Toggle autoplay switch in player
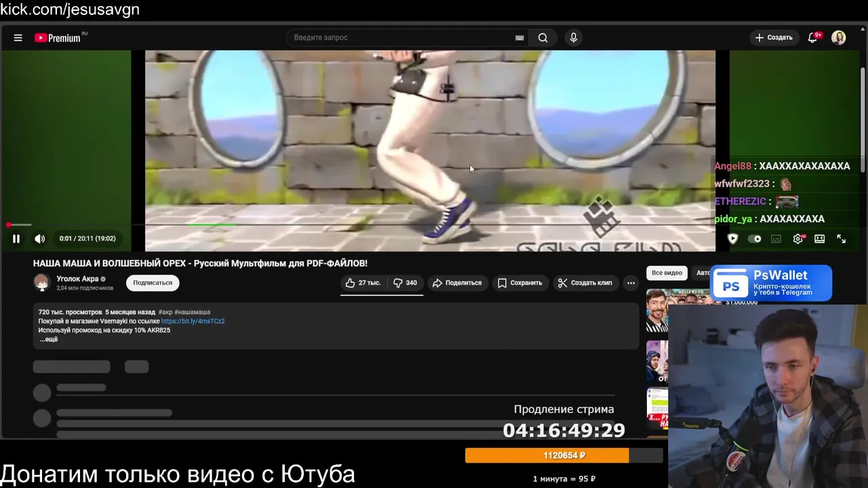This screenshot has width=868, height=488. pos(755,239)
